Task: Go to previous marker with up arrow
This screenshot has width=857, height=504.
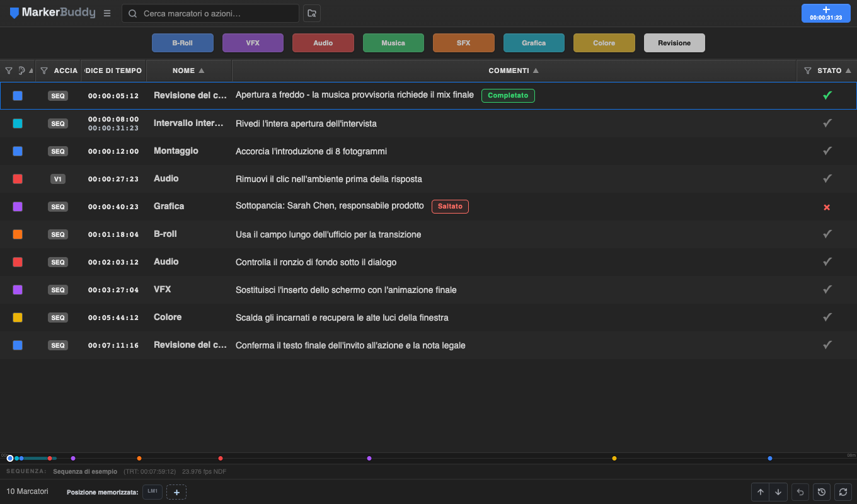Action: [761, 492]
